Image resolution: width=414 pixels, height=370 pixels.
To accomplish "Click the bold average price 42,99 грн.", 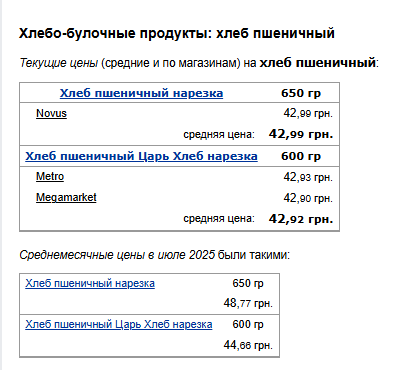I will (301, 134).
